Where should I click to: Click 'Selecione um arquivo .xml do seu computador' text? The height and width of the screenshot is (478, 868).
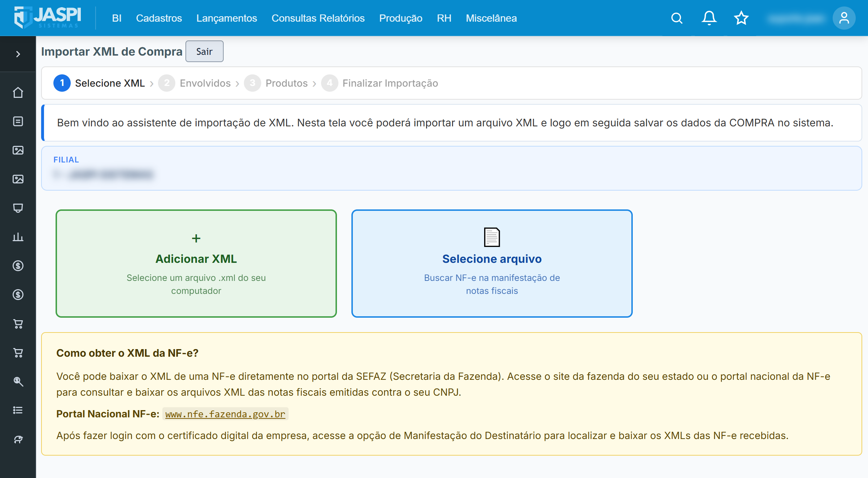196,284
